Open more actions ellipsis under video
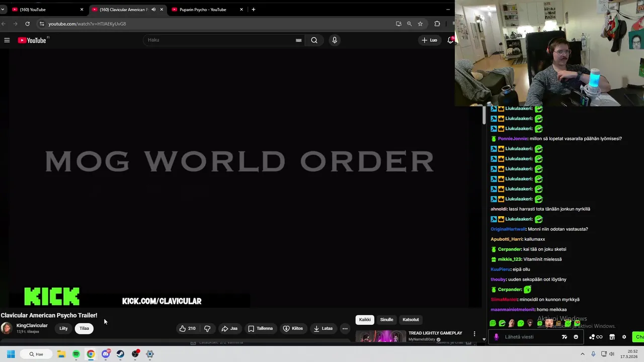 [x=345, y=328]
